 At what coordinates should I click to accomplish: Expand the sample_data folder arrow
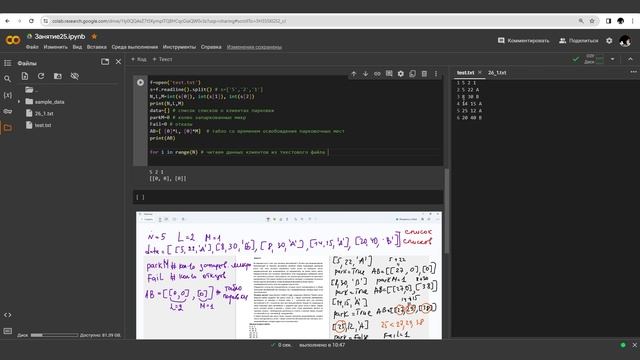tap(19, 102)
